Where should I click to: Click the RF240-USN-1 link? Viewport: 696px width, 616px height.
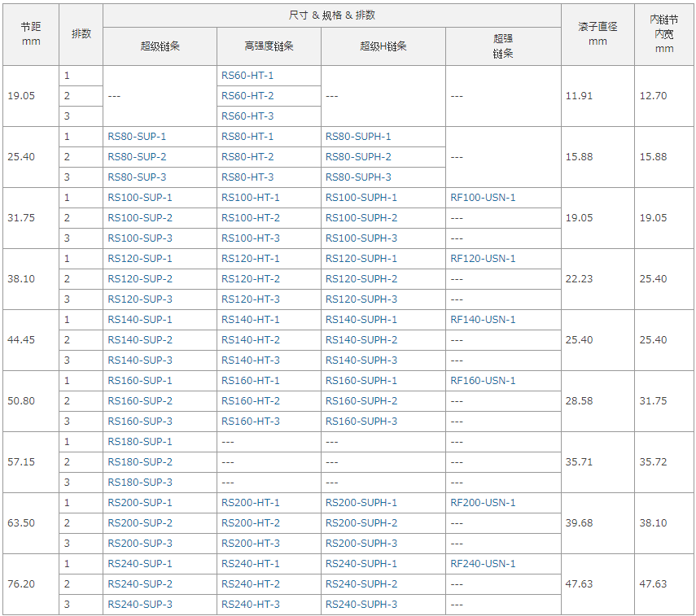click(483, 564)
